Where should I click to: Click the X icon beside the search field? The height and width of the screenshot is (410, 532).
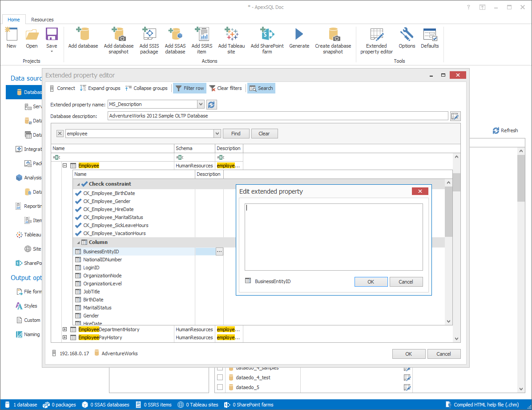click(x=60, y=134)
